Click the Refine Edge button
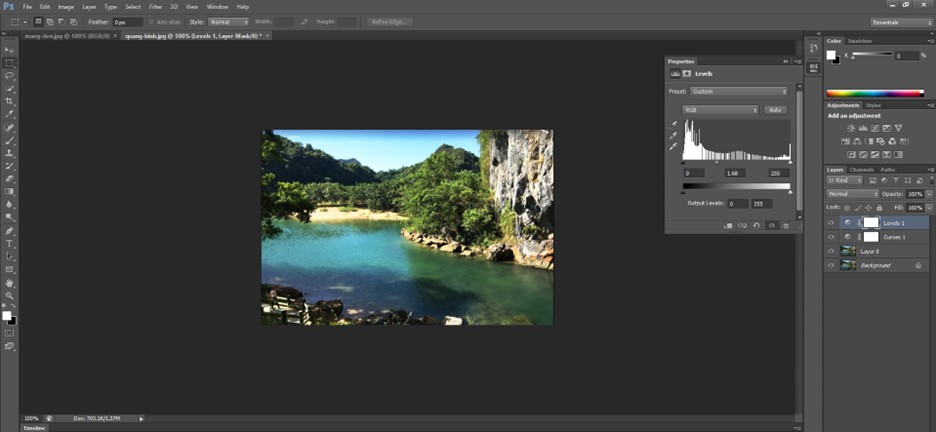Image resolution: width=936 pixels, height=432 pixels. click(389, 22)
